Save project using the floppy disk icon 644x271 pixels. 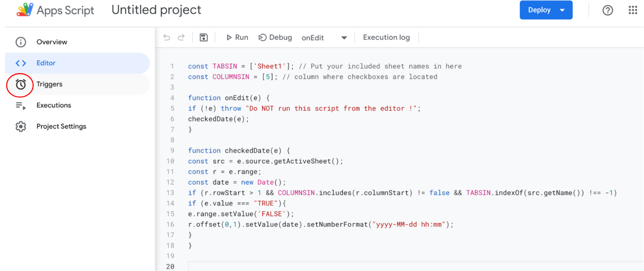tap(204, 37)
